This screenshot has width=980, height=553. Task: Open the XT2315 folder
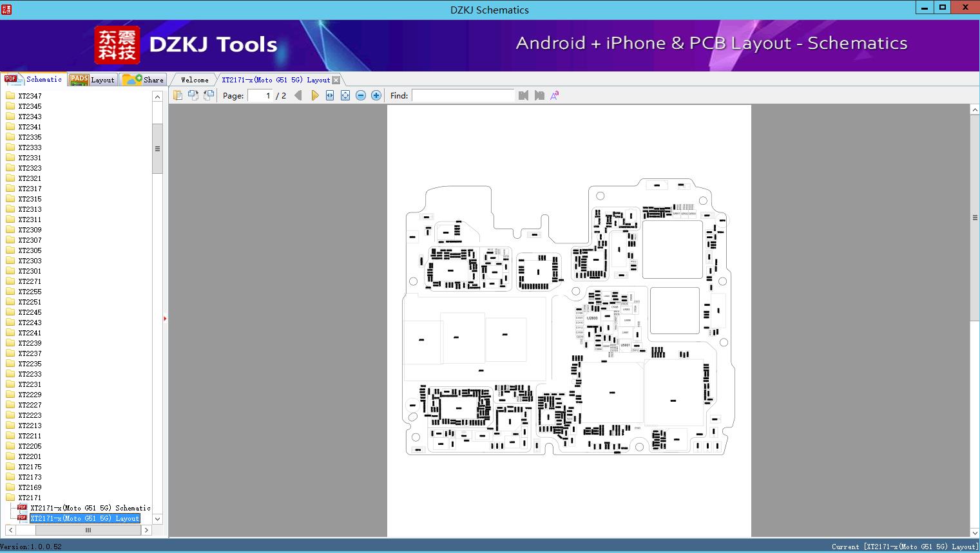pos(24,199)
